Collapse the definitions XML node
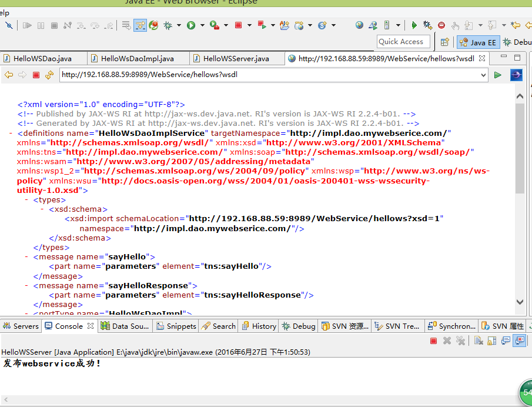 [x=12, y=134]
